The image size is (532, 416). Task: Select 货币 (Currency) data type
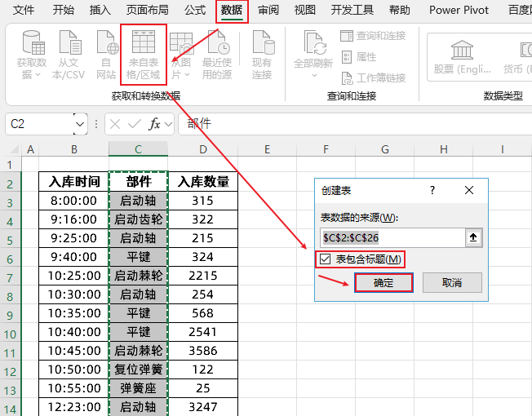coord(519,57)
